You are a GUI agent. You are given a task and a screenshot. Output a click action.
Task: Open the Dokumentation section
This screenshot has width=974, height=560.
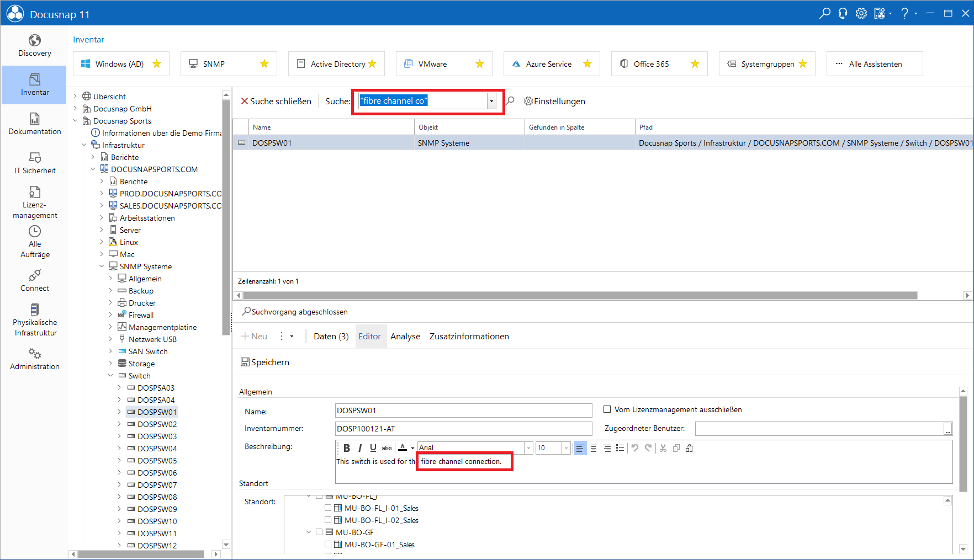34,124
